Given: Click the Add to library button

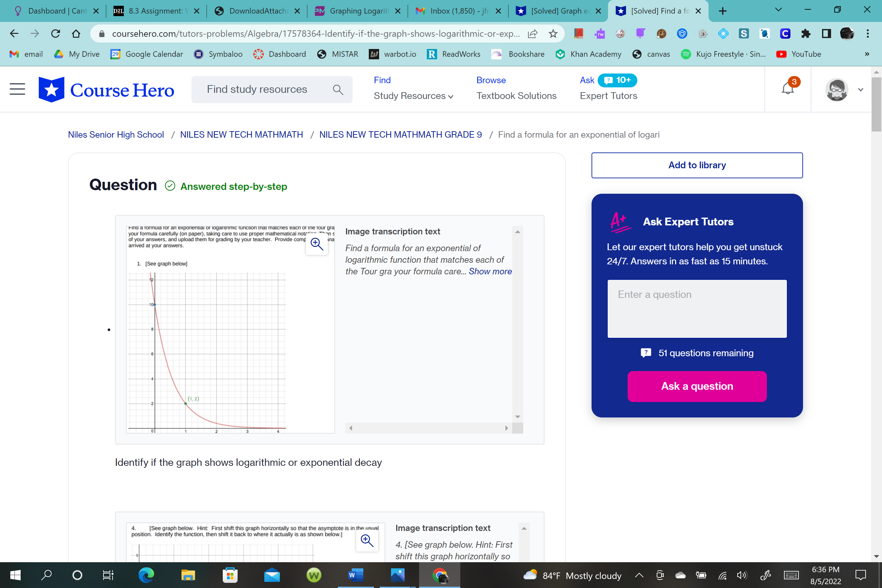Looking at the screenshot, I should tap(697, 165).
